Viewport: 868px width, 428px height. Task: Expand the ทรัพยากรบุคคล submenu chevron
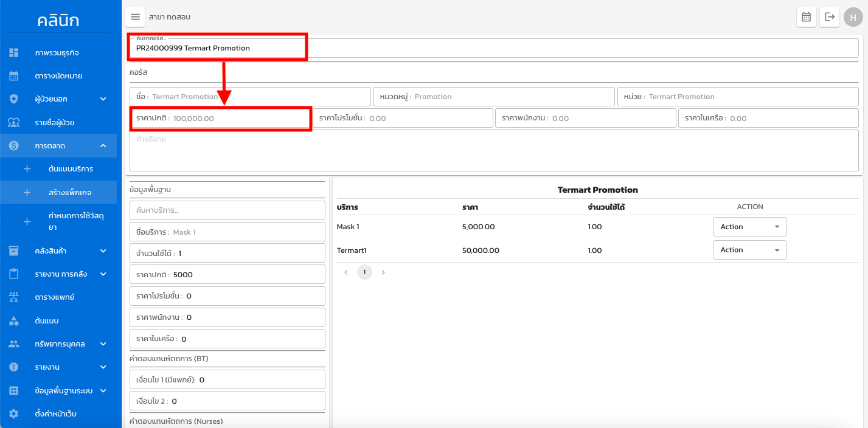coord(103,344)
